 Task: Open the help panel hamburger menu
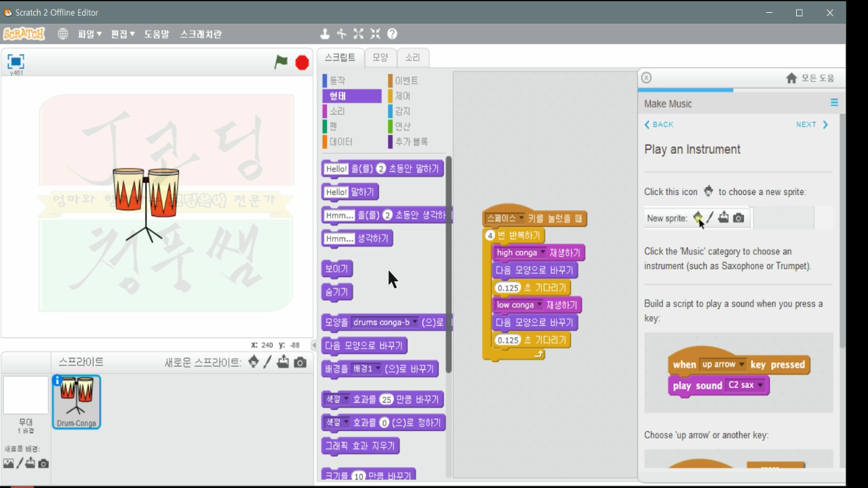click(x=834, y=103)
